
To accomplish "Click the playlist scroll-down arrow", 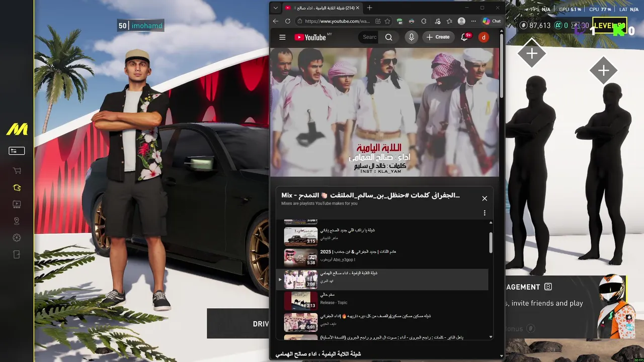I will click(491, 337).
